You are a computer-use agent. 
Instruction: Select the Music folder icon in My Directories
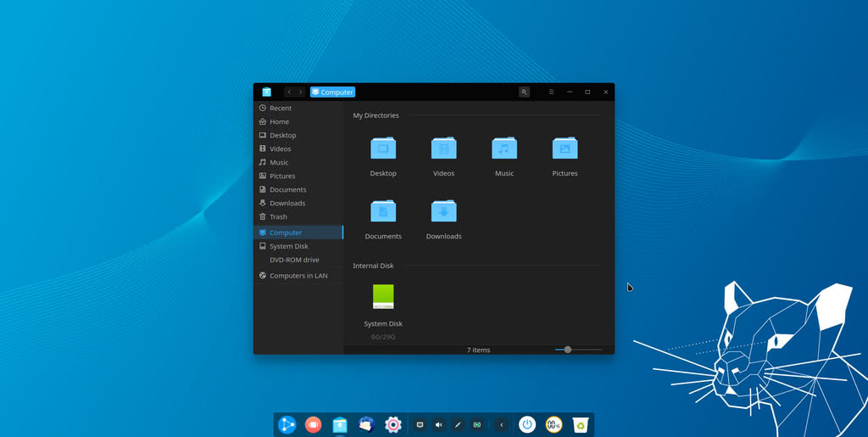[504, 148]
